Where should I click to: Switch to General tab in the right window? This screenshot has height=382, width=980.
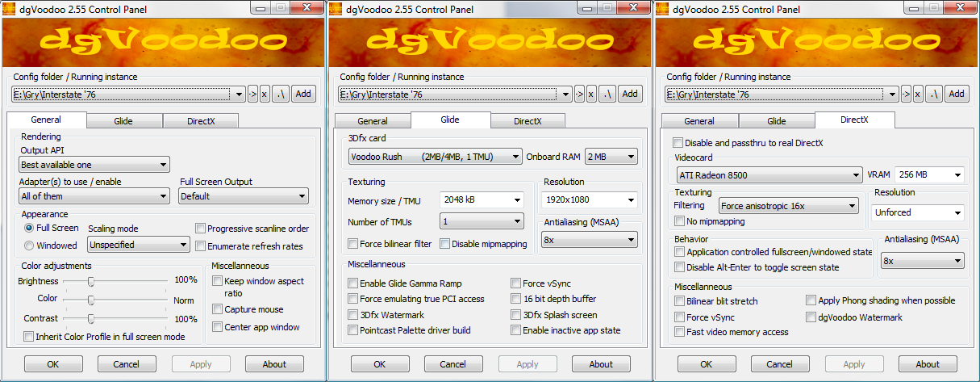tap(699, 121)
